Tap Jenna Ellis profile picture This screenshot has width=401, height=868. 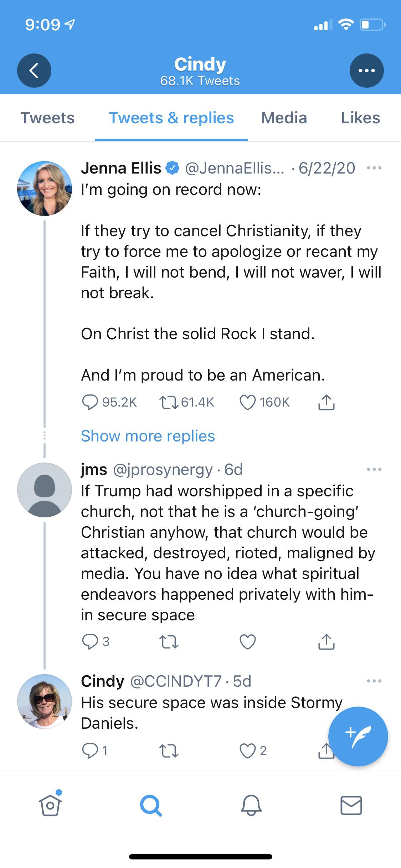coord(45,188)
